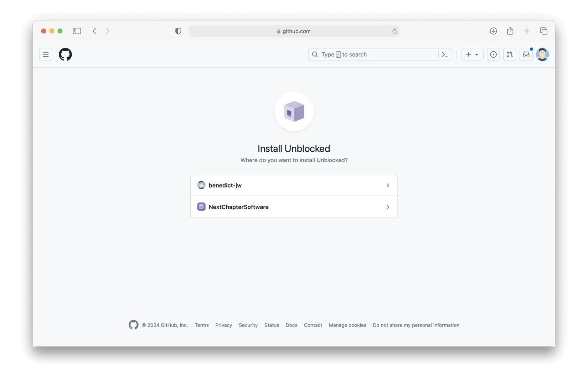Open the create new plus dropdown
This screenshot has height=371, width=588.
(472, 54)
